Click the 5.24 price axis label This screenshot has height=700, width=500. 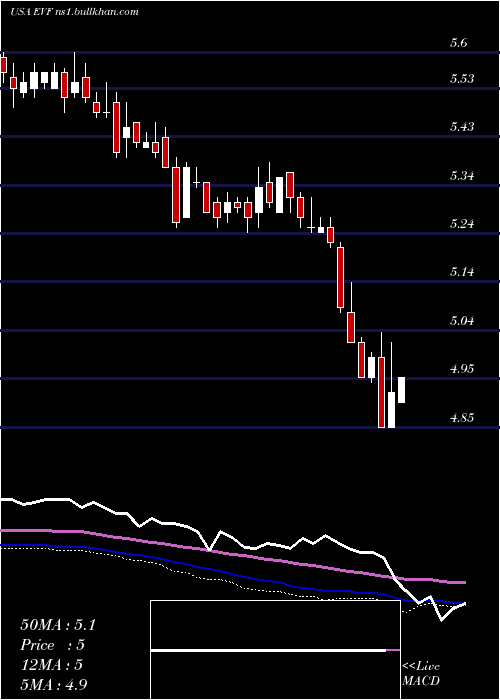click(x=462, y=224)
